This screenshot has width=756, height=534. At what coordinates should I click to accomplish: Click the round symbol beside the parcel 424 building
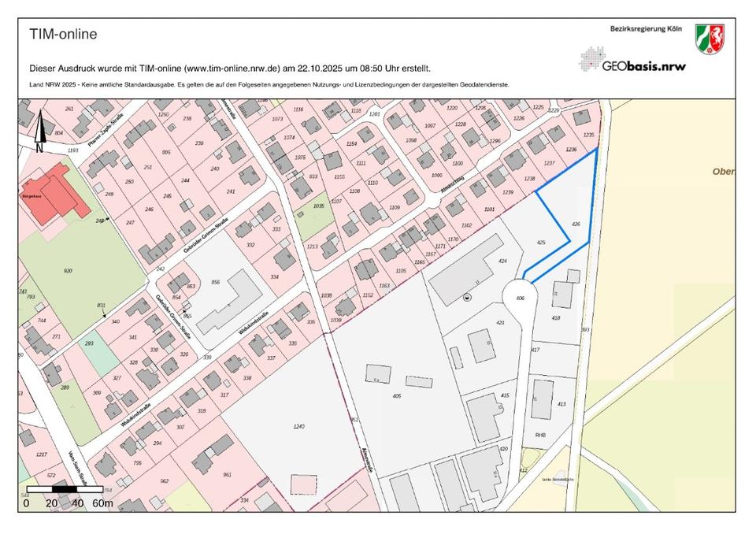tap(468, 297)
